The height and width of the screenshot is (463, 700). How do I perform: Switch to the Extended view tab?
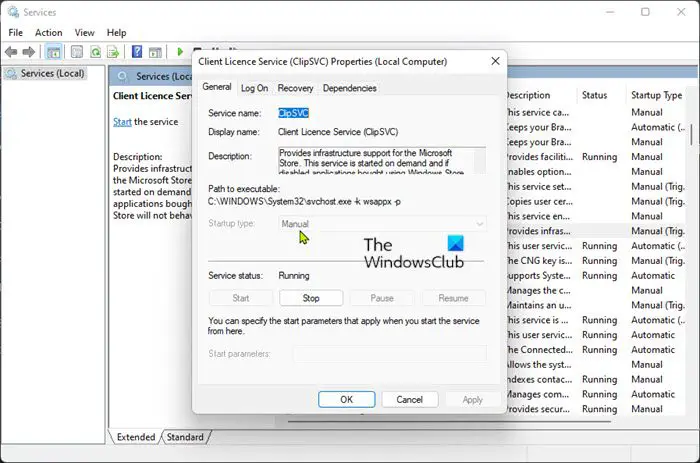pyautogui.click(x=135, y=437)
